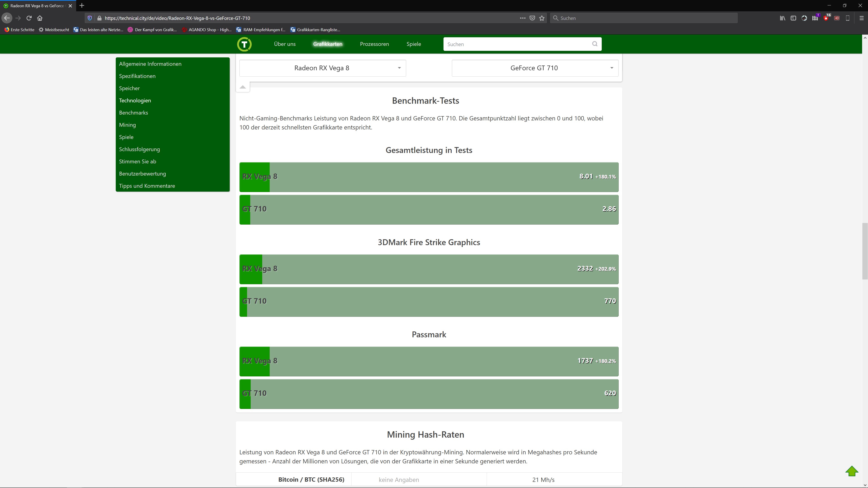Click the technical.city logo icon

[x=244, y=44]
